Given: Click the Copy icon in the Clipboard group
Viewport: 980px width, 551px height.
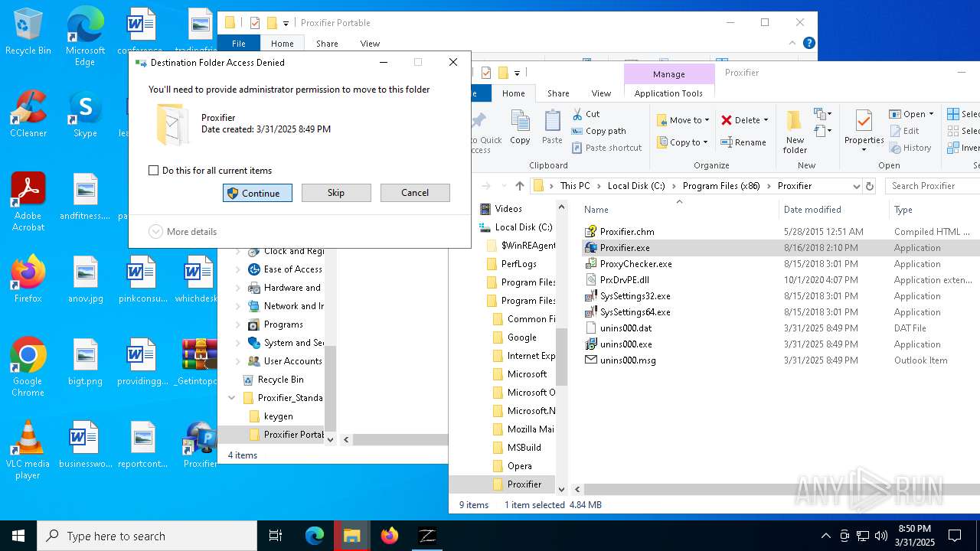Looking at the screenshot, I should 520,126.
